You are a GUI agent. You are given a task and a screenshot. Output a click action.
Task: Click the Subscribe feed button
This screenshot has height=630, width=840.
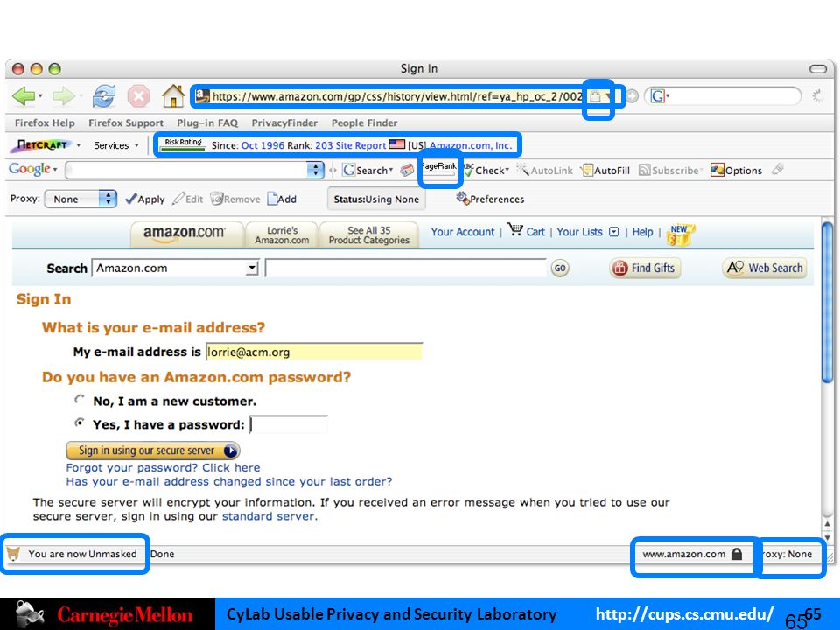669,170
